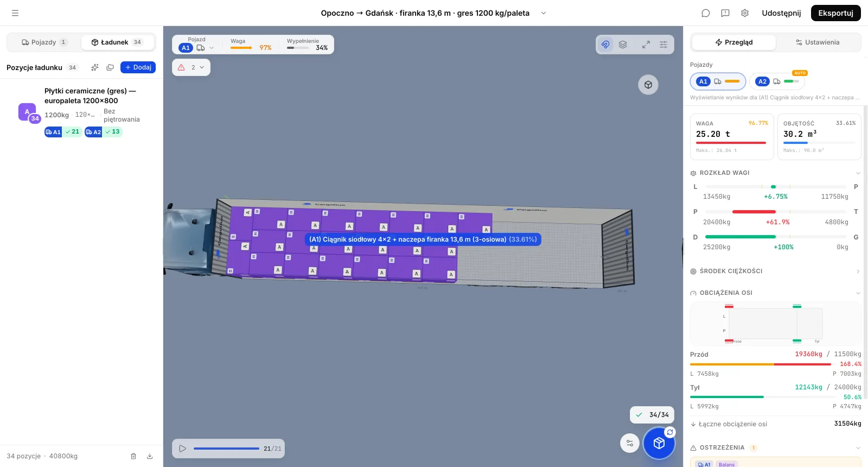
Task: Click the trash delete icon
Action: 133,456
